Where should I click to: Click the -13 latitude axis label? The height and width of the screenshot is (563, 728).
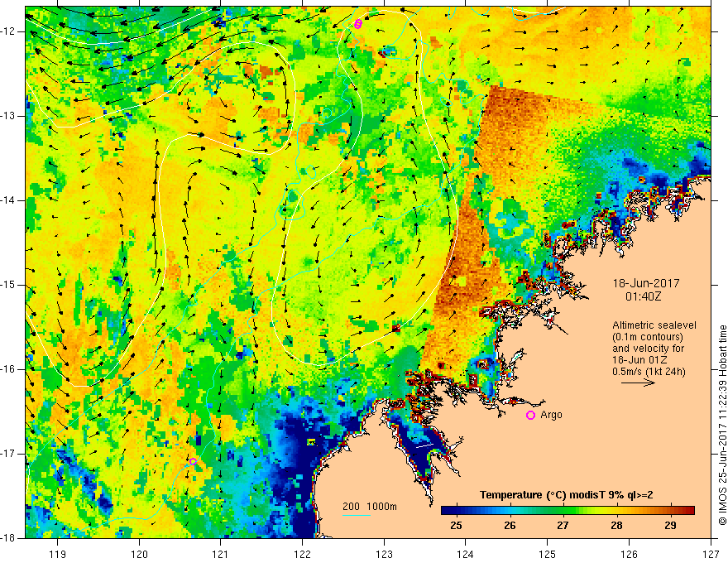(9, 116)
